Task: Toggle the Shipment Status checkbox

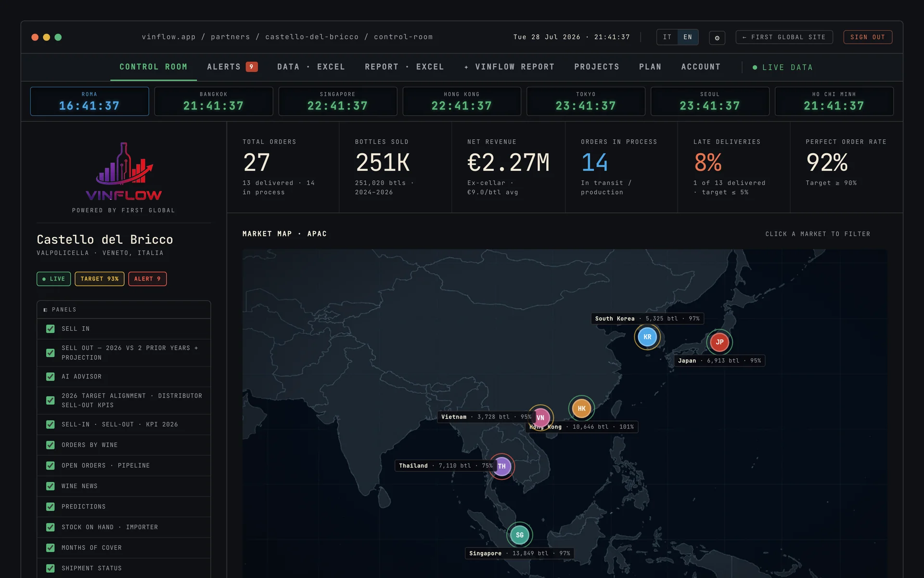Action: (x=50, y=568)
